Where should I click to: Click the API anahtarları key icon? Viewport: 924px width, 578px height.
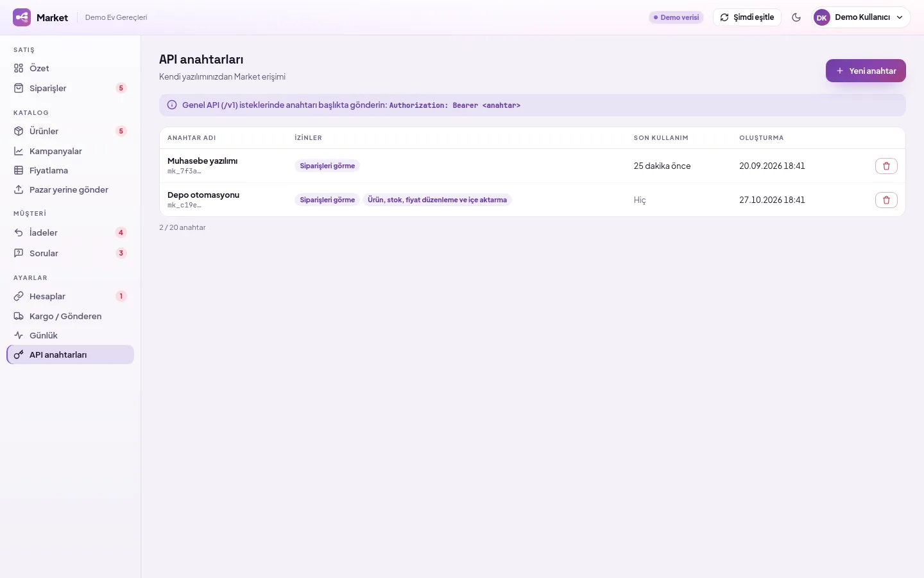[x=19, y=355]
